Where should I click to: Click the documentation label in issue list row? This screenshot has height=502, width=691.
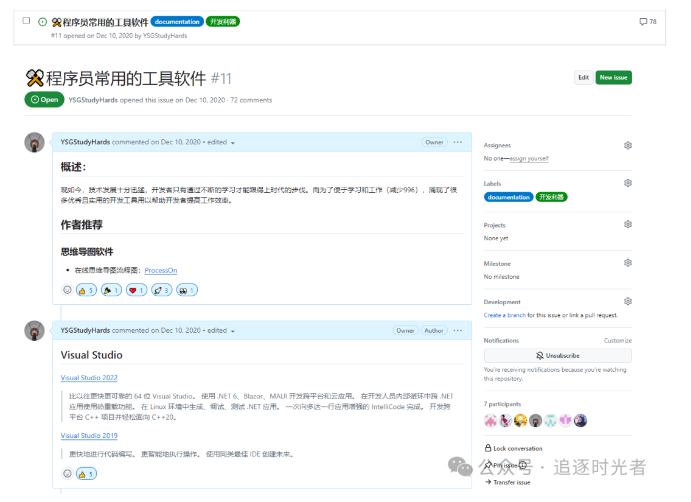177,22
